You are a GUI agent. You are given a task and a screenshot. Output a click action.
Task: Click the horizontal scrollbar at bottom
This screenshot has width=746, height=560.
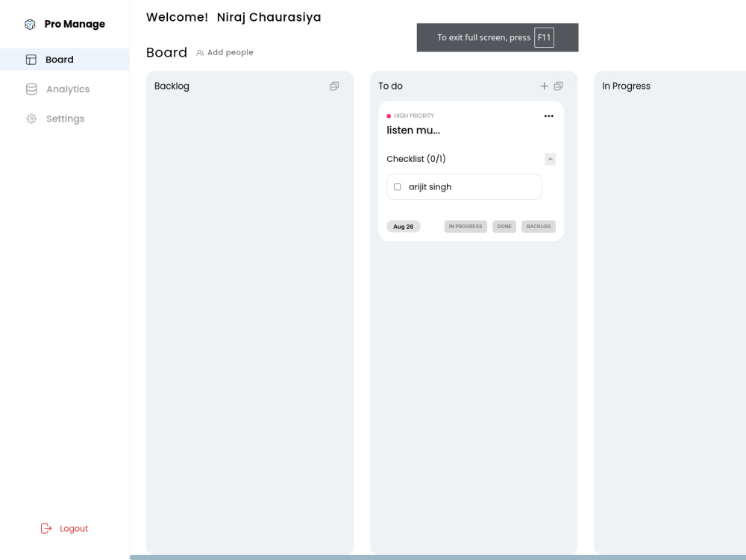tap(438, 557)
